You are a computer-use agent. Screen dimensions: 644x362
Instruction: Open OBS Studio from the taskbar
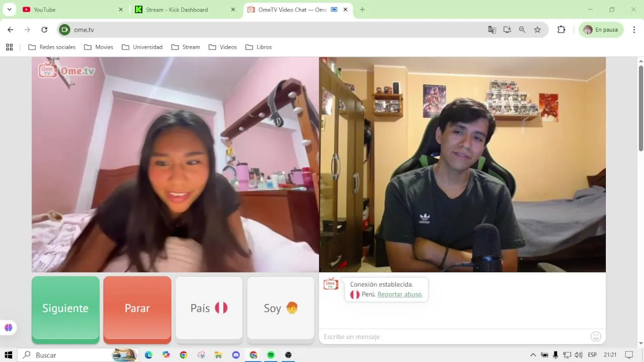point(288,355)
